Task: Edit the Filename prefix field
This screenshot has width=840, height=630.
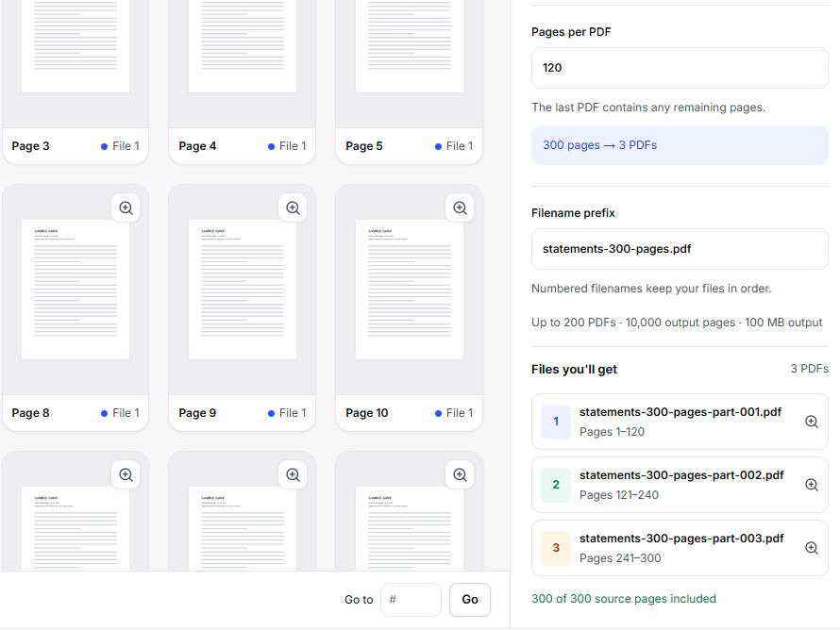Action: (680, 249)
